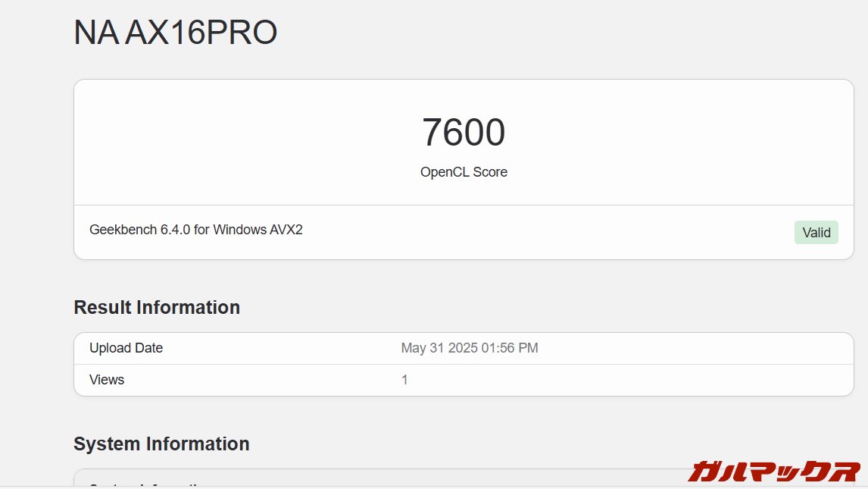868x489 pixels.
Task: Click the green Valid badge
Action: tap(816, 232)
